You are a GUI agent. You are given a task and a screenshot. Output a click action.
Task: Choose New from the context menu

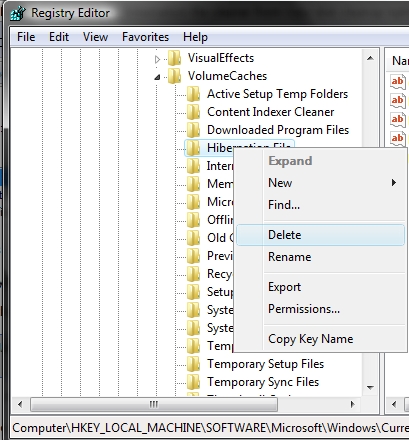pos(320,183)
